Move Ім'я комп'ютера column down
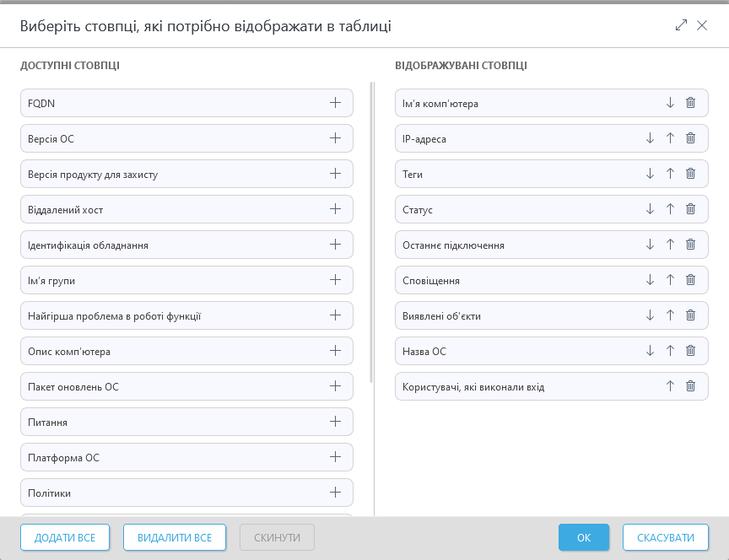Viewport: 729px width, 560px height. coord(670,103)
